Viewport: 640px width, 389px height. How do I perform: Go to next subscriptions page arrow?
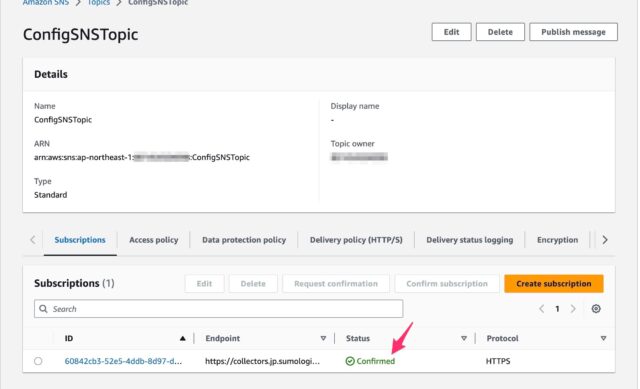pos(573,309)
